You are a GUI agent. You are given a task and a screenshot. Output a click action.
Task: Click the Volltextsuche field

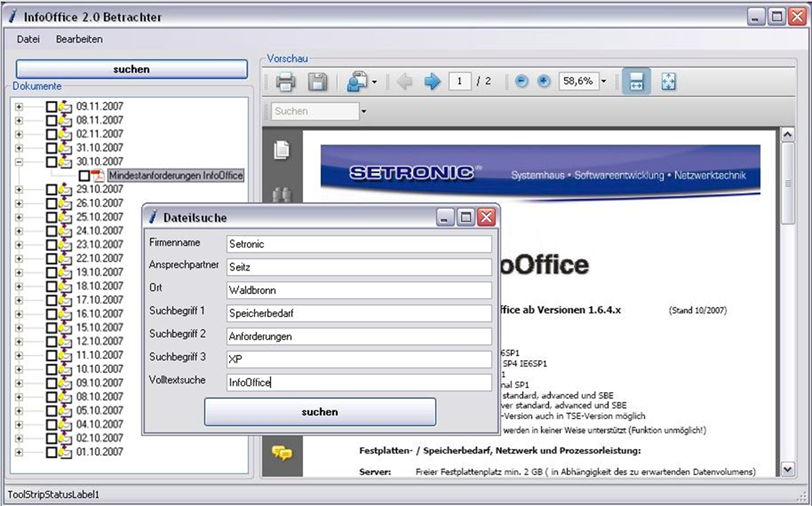[x=359, y=382]
